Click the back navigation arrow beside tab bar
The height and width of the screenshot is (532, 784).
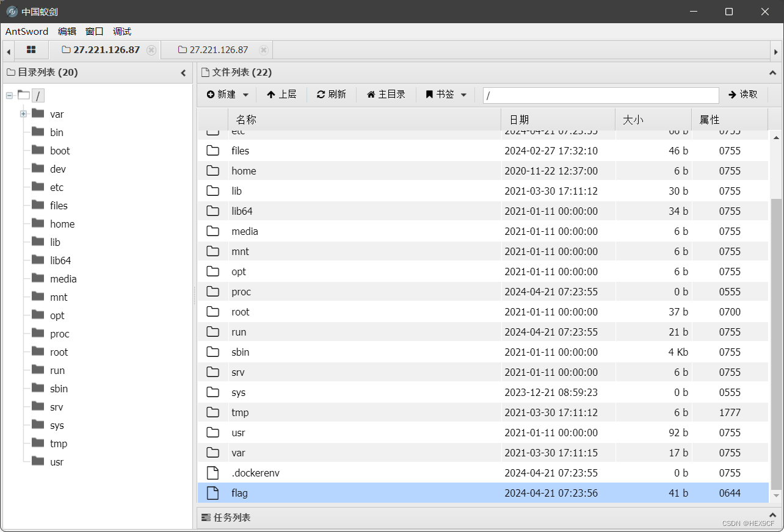(x=8, y=50)
